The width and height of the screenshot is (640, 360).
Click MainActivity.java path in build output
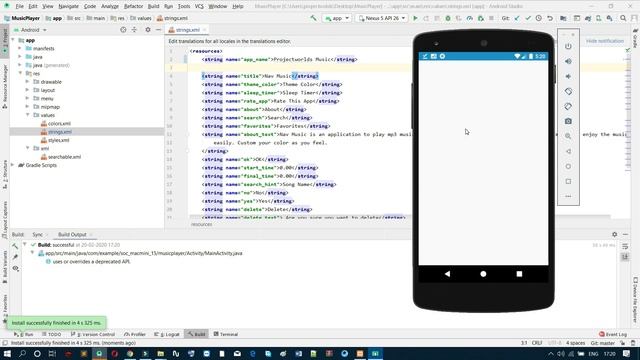[144, 253]
